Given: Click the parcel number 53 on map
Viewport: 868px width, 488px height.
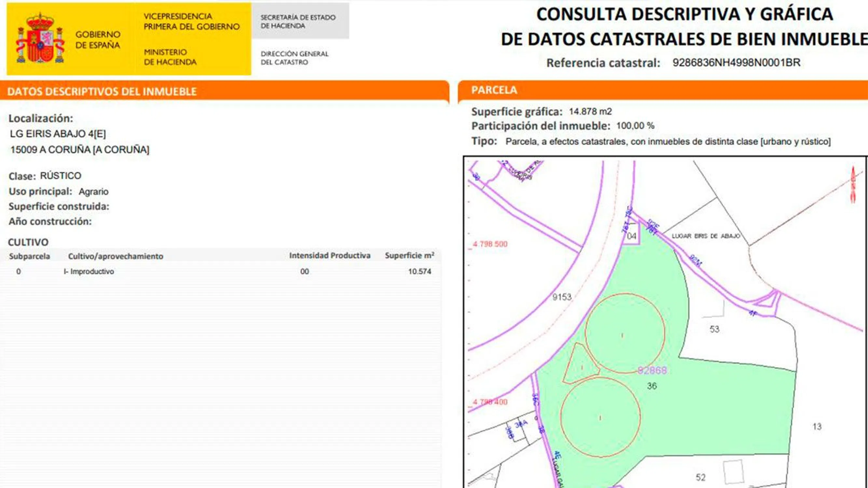Looking at the screenshot, I should click(x=714, y=329).
